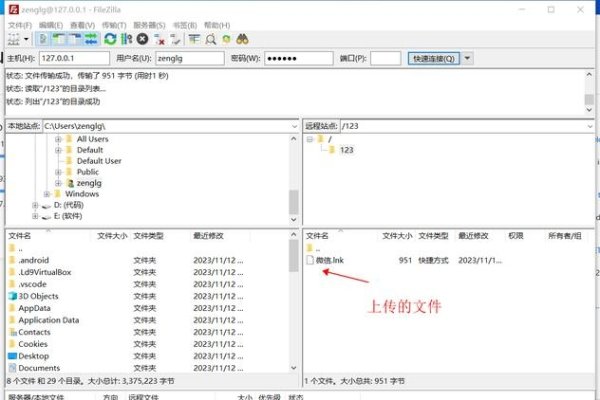600x400 pixels.
Task: Open the 服务器(S) menu
Action: [149, 25]
